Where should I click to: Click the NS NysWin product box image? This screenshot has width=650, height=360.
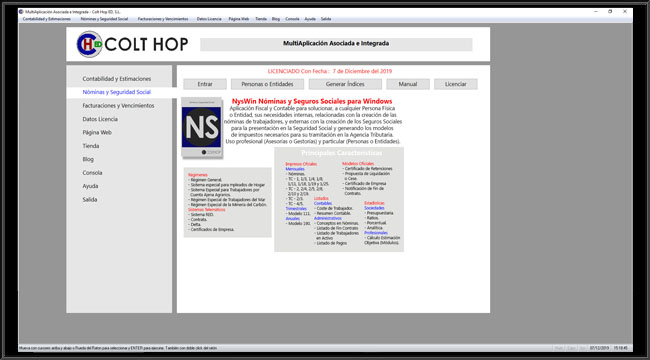tap(202, 128)
